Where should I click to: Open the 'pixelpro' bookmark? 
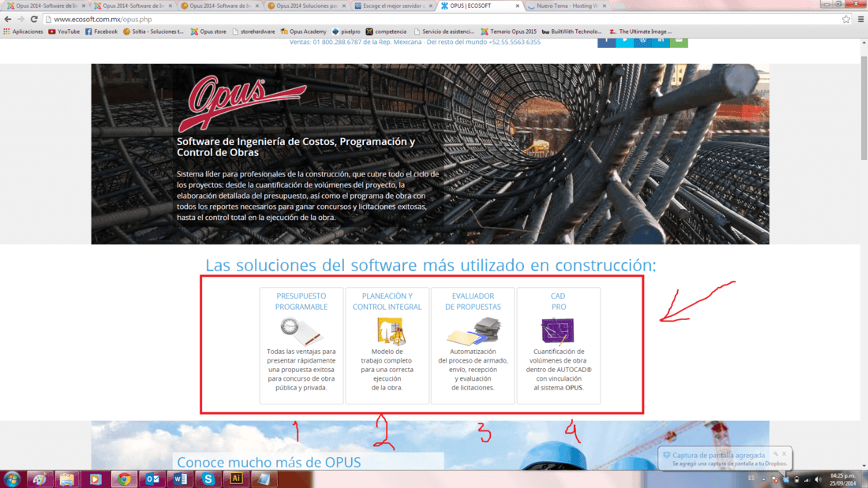pyautogui.click(x=346, y=32)
